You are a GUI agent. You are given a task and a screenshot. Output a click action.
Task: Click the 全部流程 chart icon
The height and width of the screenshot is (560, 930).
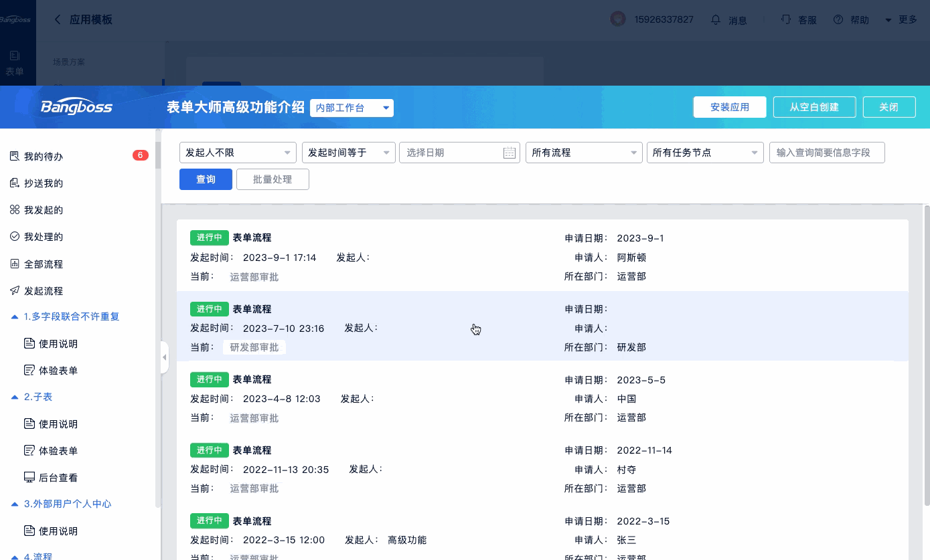click(x=15, y=264)
